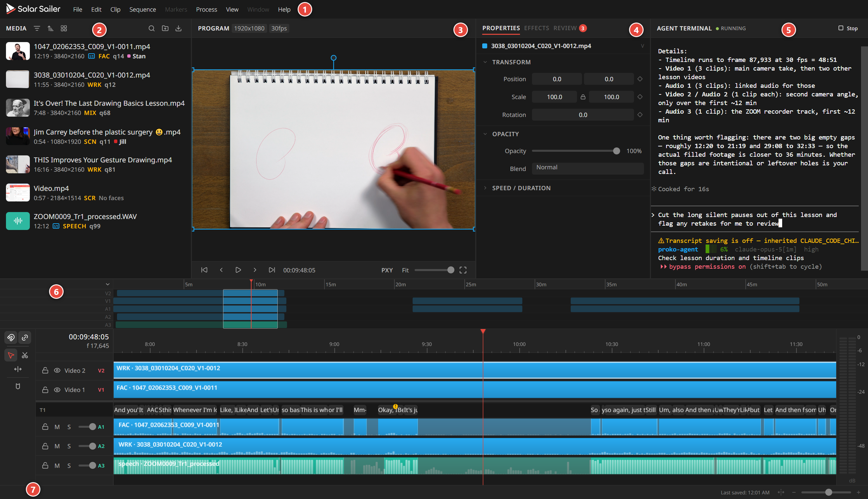Solo audio track A2
The width and height of the screenshot is (868, 499).
tap(69, 446)
